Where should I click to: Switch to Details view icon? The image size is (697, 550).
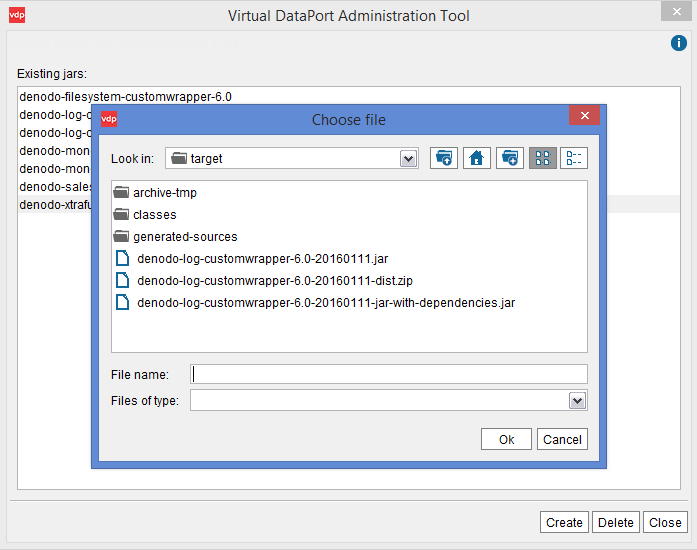point(574,158)
